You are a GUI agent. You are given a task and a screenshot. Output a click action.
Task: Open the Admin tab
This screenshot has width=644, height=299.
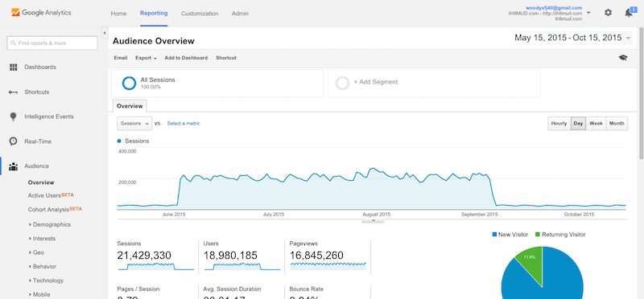click(240, 14)
